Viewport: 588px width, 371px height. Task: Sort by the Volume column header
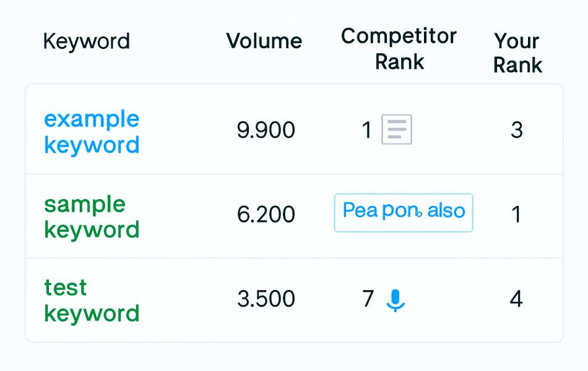[264, 41]
